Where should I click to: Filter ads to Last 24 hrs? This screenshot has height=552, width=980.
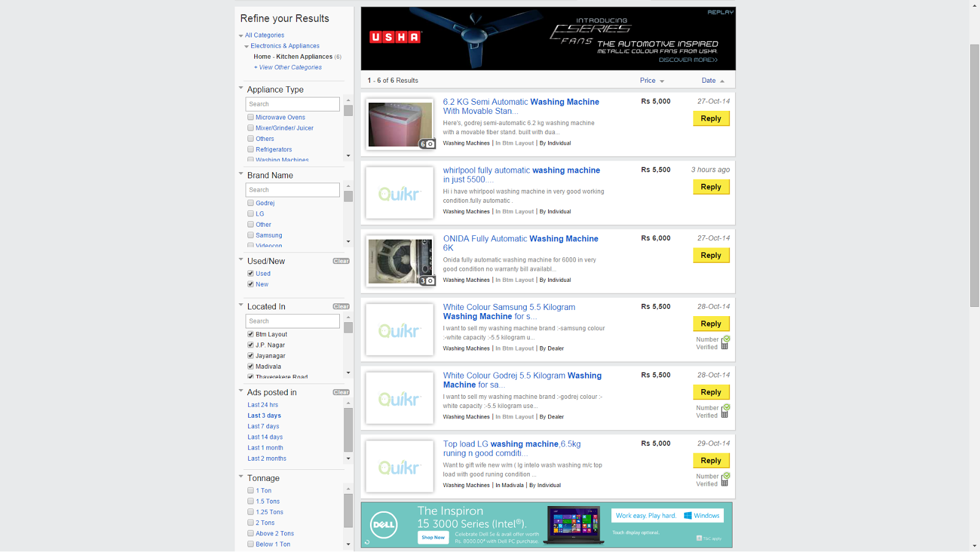[263, 405]
